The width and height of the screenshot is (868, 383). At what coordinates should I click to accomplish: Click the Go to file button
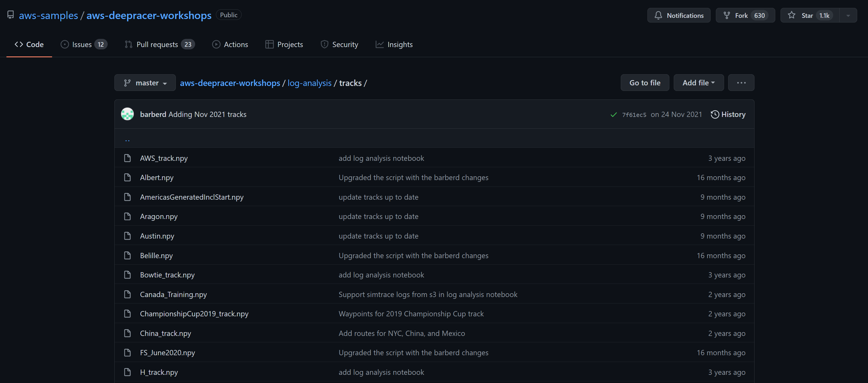click(645, 83)
